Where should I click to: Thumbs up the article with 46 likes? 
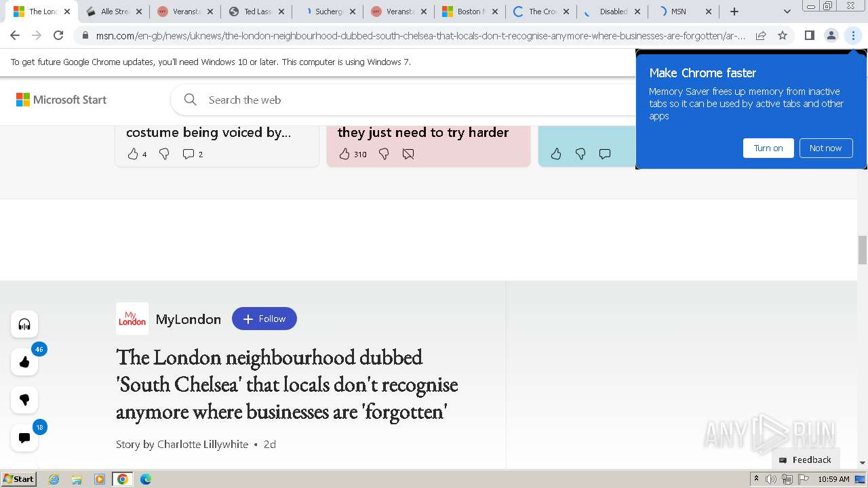tap(24, 362)
